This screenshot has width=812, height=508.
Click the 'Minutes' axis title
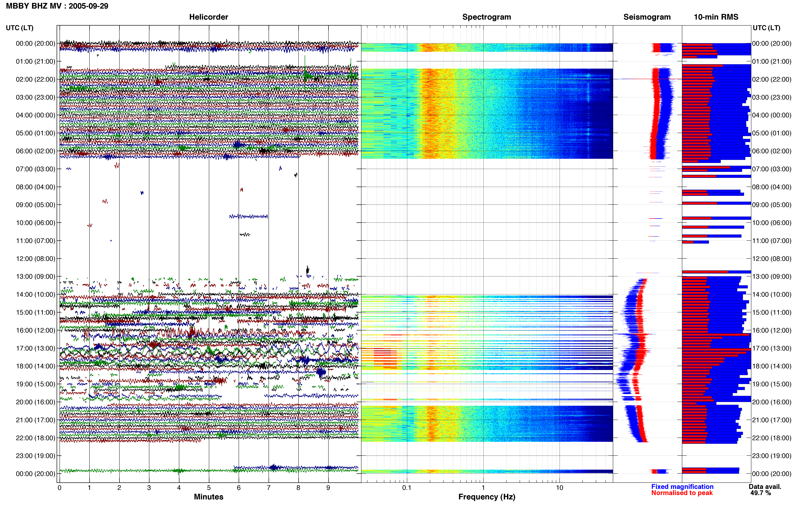(209, 497)
